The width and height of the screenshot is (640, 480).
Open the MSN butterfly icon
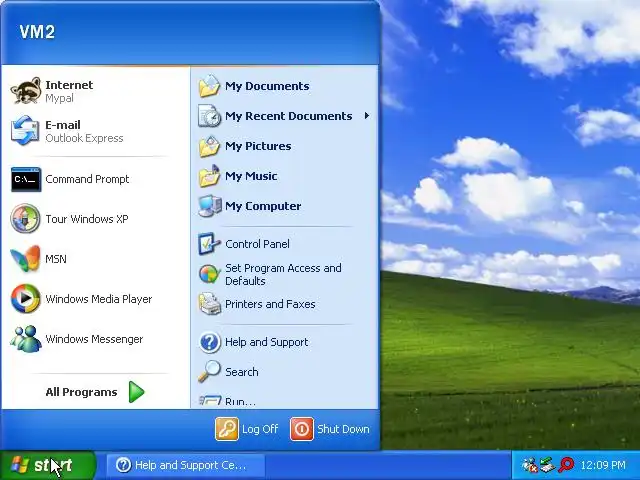(25, 259)
